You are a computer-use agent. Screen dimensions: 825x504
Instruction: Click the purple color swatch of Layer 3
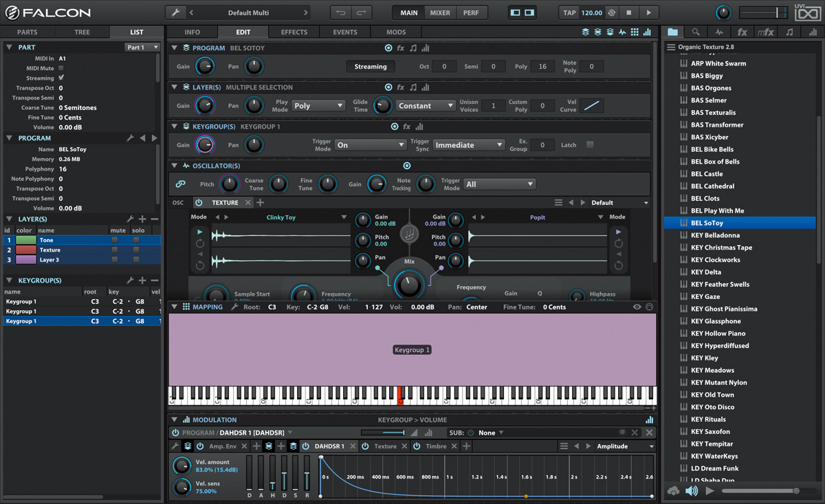(x=26, y=260)
